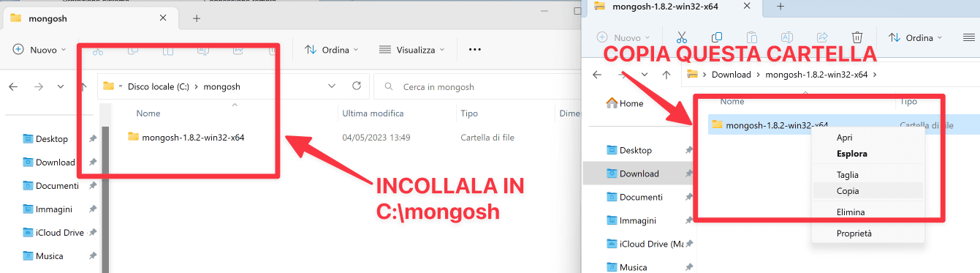Add a new tab in mongosh window
Viewport: 980px width, 273px height.
196,18
